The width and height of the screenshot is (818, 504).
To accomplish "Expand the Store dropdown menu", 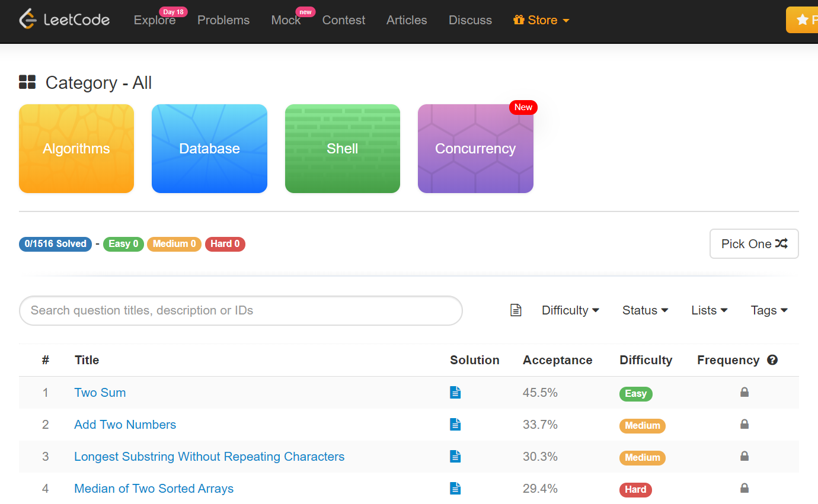I will [x=541, y=20].
